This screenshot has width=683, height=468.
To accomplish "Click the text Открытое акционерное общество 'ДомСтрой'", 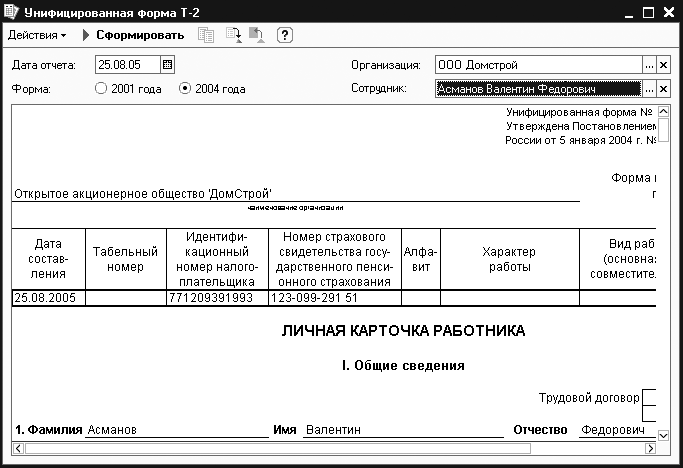I will tap(143, 194).
